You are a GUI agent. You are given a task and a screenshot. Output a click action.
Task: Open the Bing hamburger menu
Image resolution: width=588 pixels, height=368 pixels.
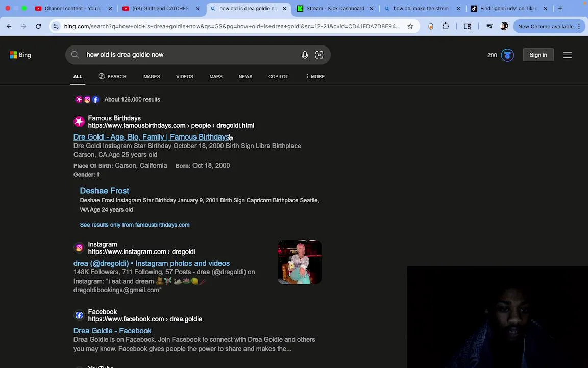568,55
